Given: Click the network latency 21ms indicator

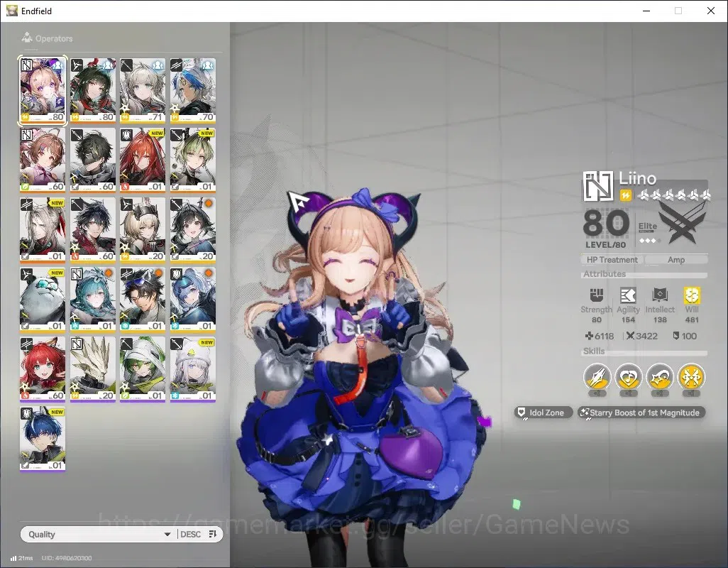Looking at the screenshot, I should coord(22,558).
